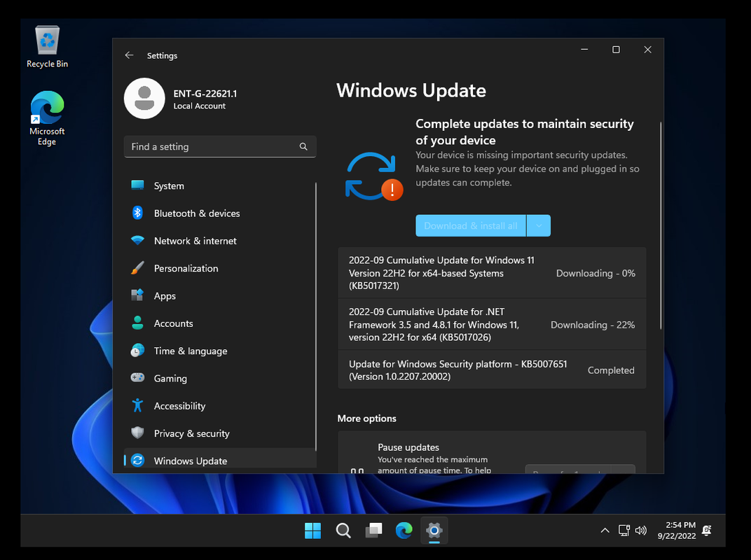Click the Privacy & security label
Viewport: 751px width, 560px height.
(x=191, y=433)
